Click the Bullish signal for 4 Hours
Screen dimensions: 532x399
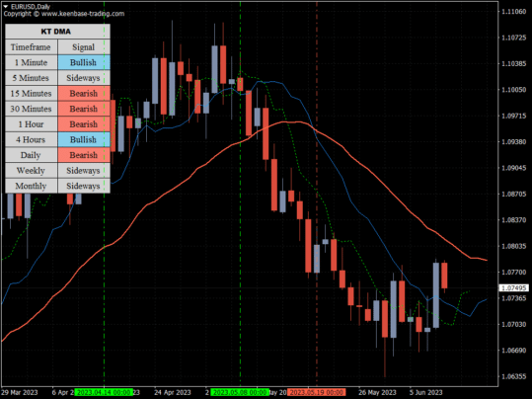[84, 139]
